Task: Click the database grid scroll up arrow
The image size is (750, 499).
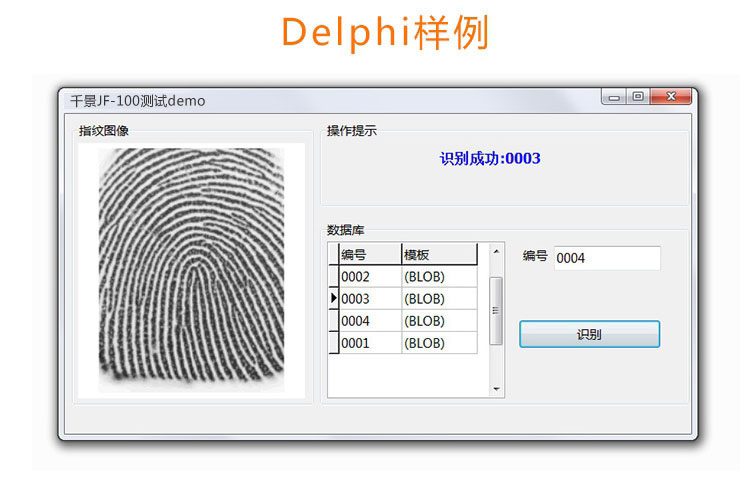Action: [x=496, y=252]
